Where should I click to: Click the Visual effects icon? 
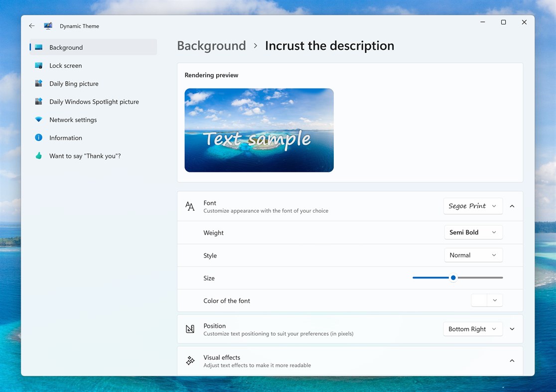[x=190, y=360]
